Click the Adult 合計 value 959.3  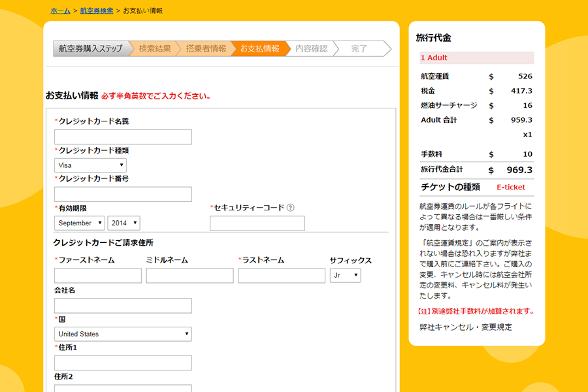(x=521, y=120)
